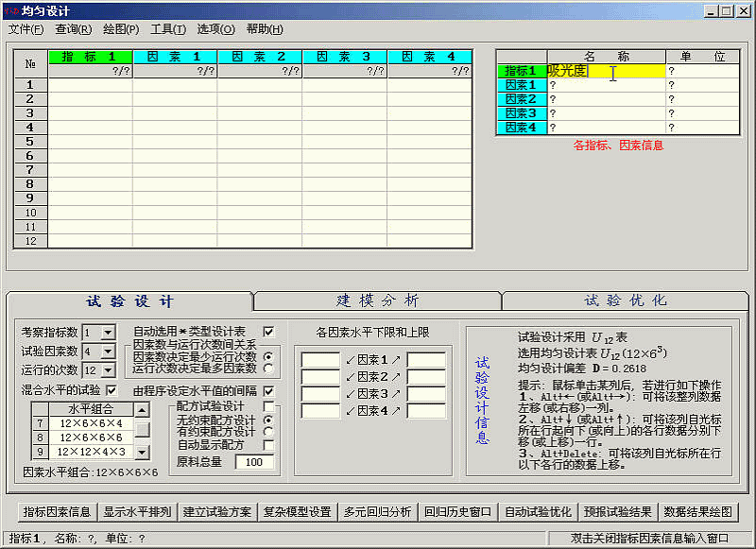Select 运行次数决定最多因素数 radio option

point(268,369)
